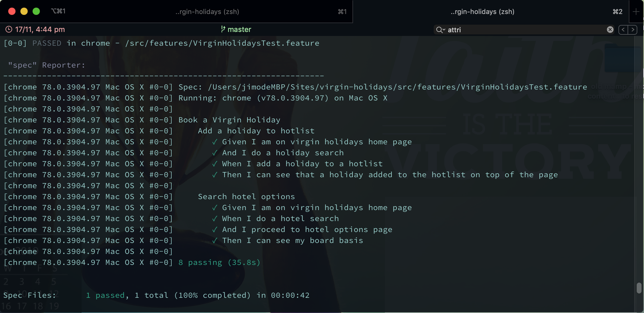Screen dimensions: 644x313
Task: Switch to the second rgin-holidays (zsh) tab
Action: [482, 12]
